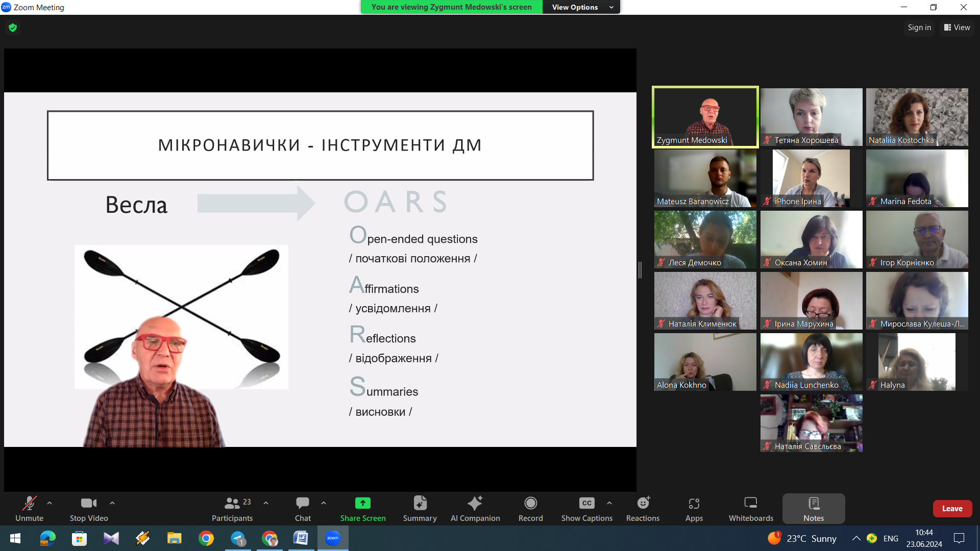The image size is (980, 551).
Task: Unmute the microphone
Action: 29,509
